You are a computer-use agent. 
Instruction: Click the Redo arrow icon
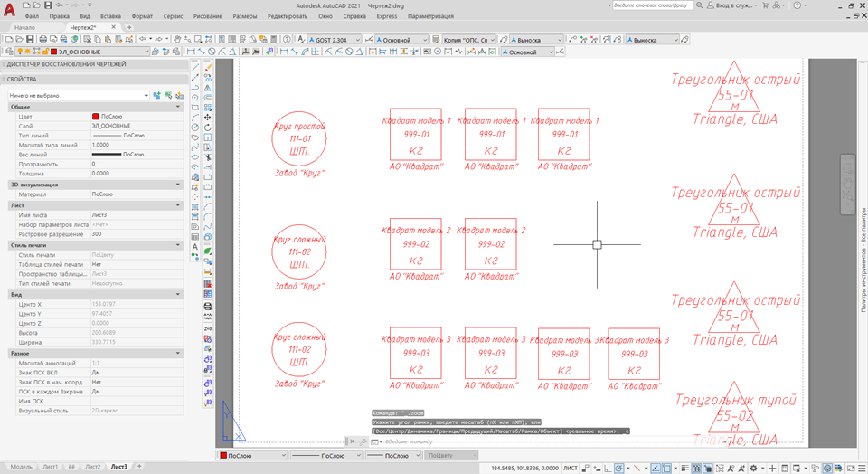coord(158,39)
